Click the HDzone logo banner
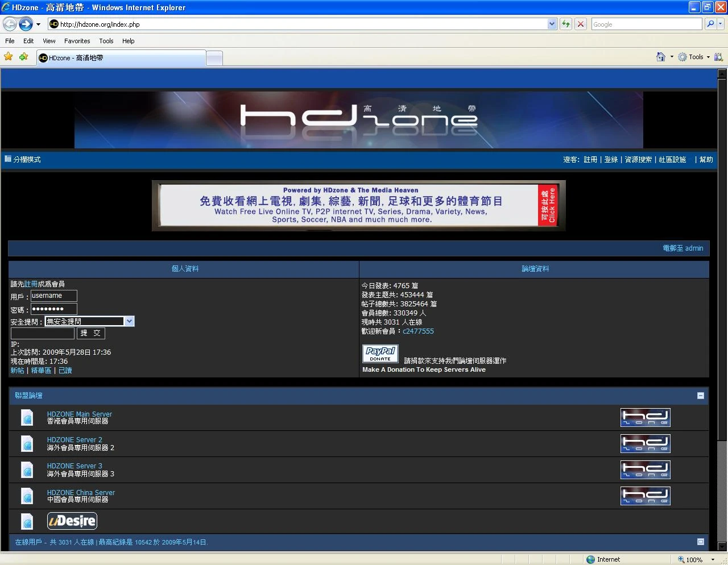 (359, 120)
